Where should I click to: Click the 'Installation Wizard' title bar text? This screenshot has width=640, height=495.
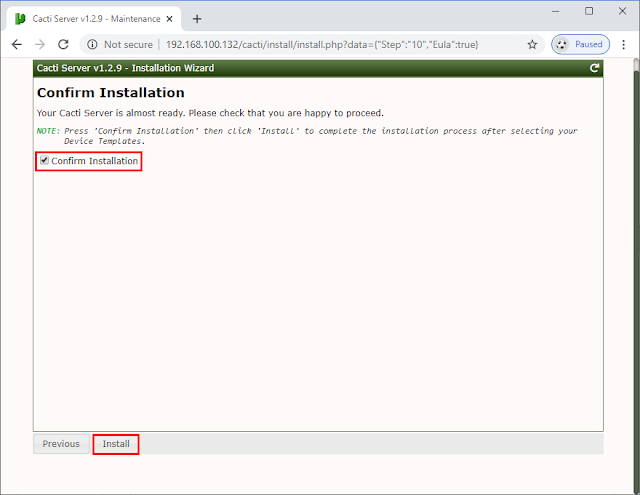pyautogui.click(x=125, y=68)
